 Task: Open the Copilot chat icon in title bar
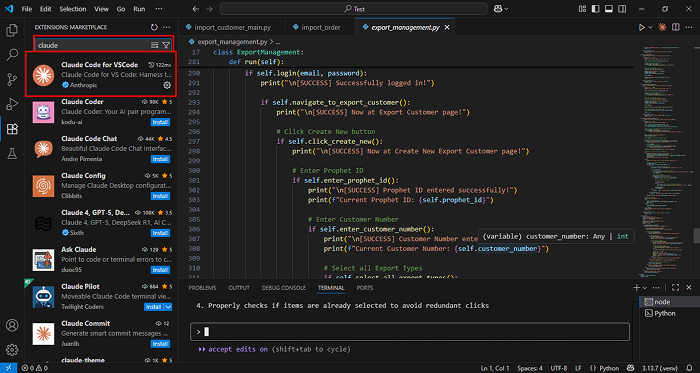pyautogui.click(x=498, y=9)
